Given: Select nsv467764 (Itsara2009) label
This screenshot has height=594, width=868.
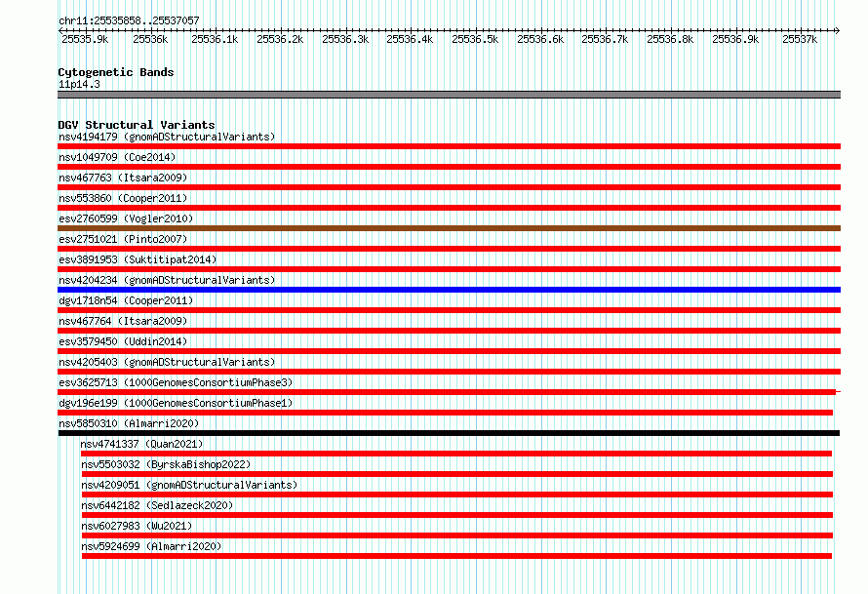Looking at the screenshot, I should tap(123, 321).
